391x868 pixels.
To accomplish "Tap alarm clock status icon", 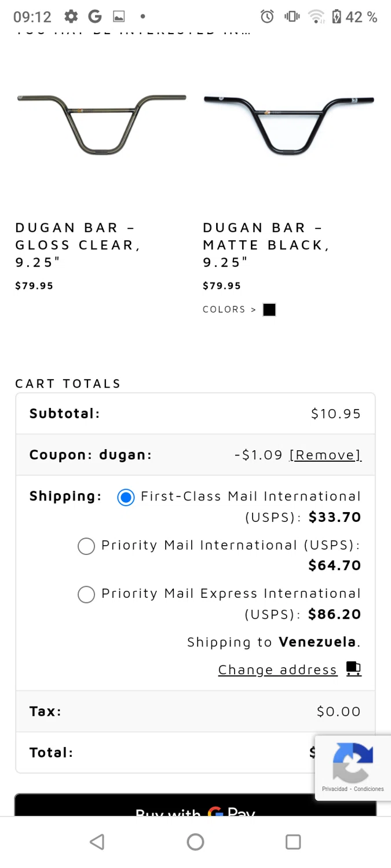I will tap(267, 17).
